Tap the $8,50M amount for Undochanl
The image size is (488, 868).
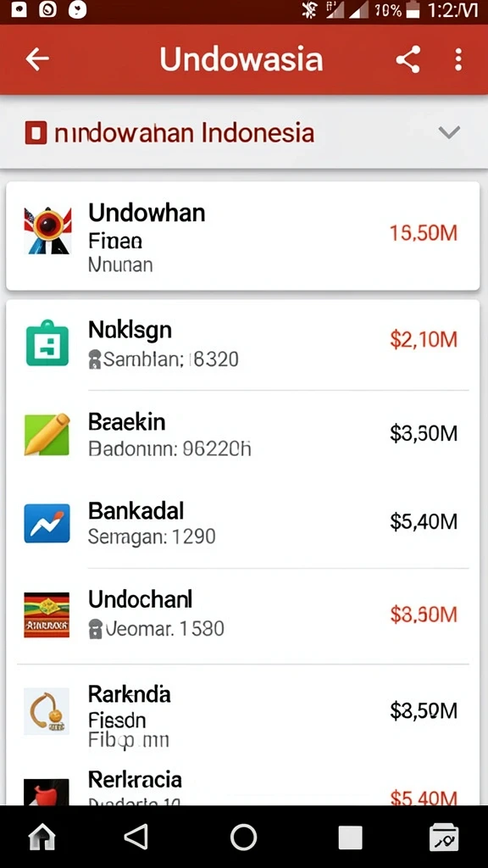pos(424,615)
